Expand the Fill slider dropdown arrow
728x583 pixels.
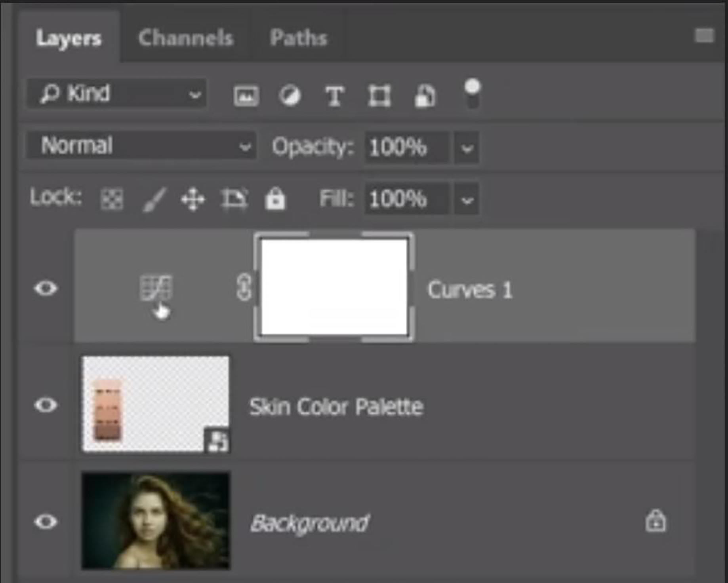pos(467,199)
